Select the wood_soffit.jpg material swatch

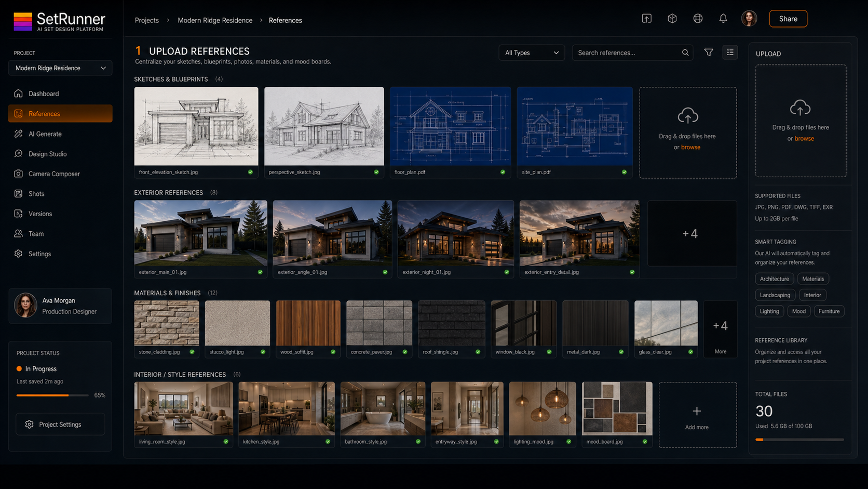click(308, 329)
